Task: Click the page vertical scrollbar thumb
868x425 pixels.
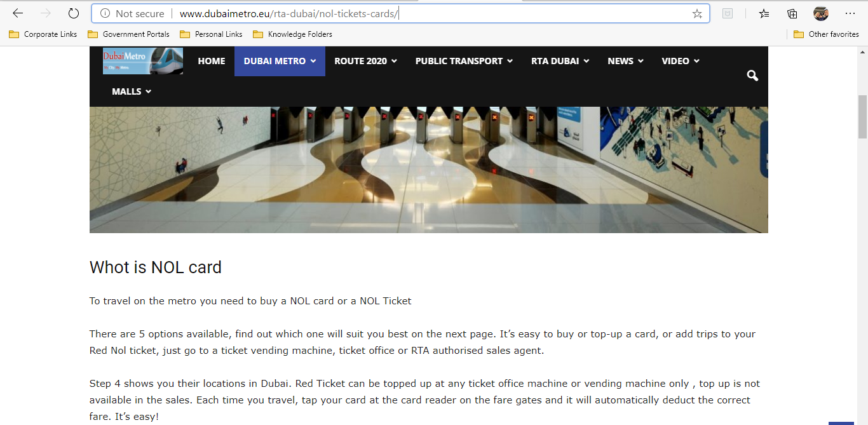Action: pos(862,117)
